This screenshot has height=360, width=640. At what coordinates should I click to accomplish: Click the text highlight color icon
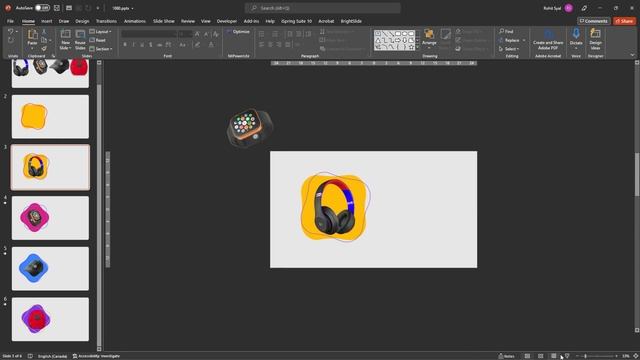point(198,44)
